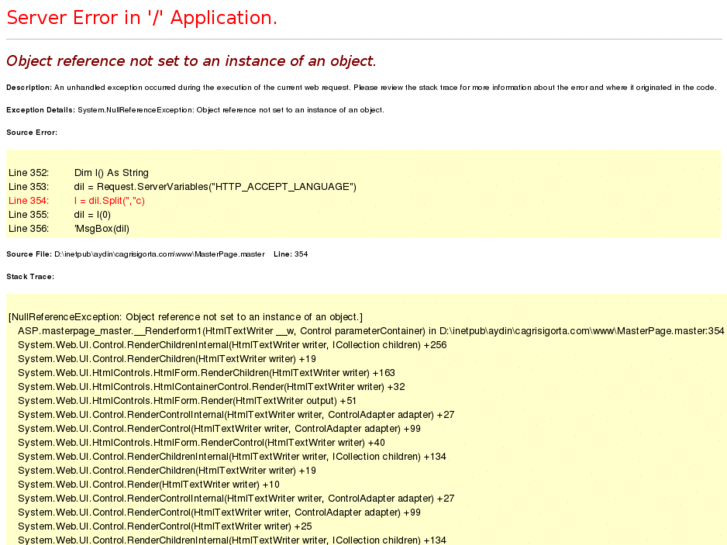Click the RenderChildrenInternal '+256' trace line
Screen dimensions: 727x545
coord(232,345)
